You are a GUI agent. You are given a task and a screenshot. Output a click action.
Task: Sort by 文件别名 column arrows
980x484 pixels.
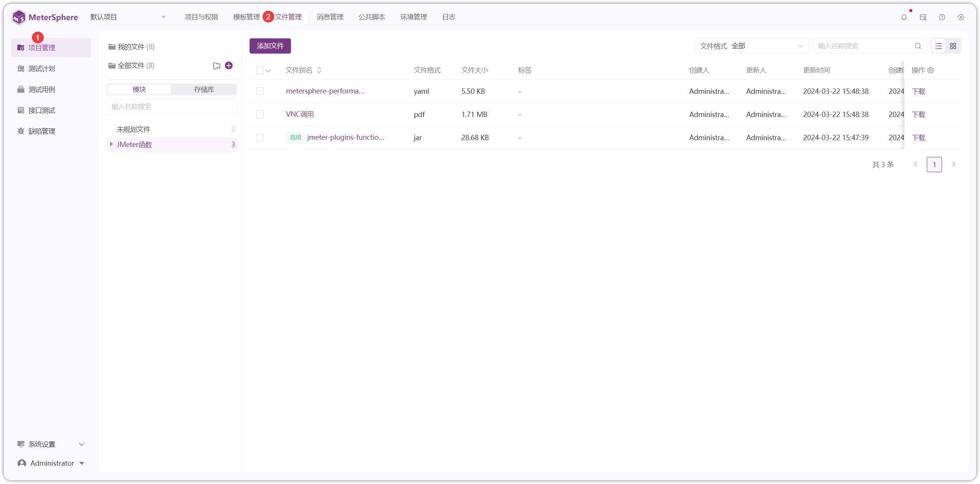point(319,70)
